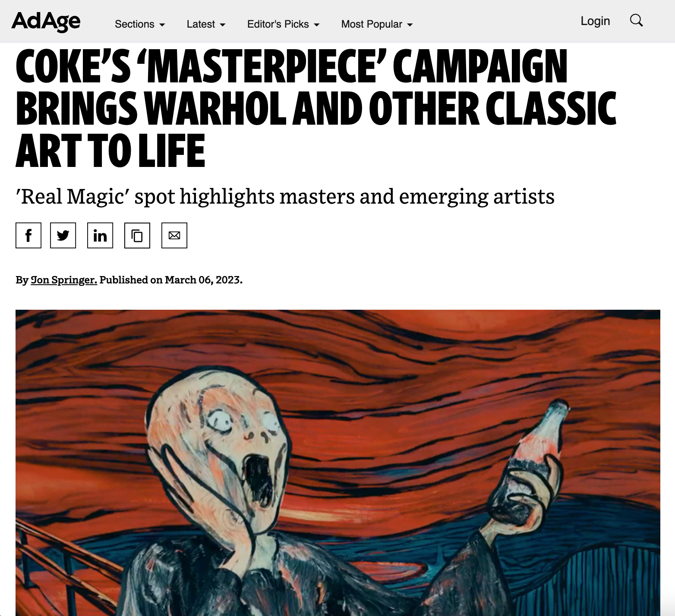Open the Sections menu
Viewport: 675px width, 616px height.
point(140,24)
